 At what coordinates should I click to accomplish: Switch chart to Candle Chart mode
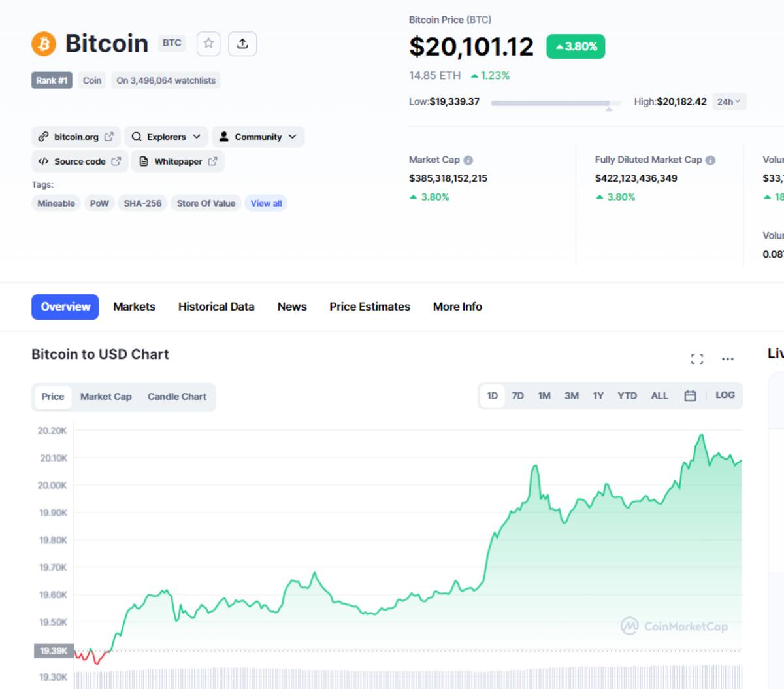point(177,397)
